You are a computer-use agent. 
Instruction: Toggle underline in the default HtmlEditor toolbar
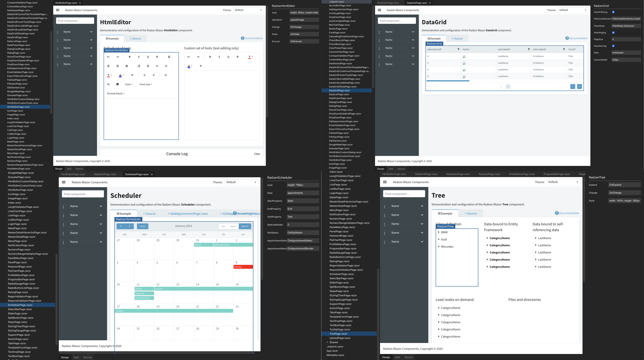pos(148,57)
